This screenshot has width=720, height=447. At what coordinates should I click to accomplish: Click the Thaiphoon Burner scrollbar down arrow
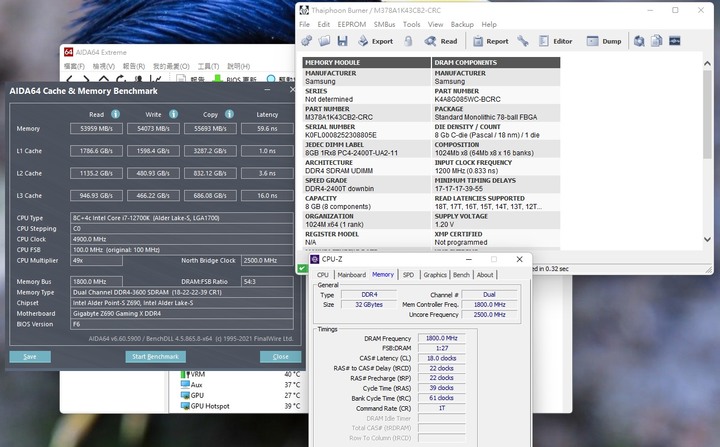708,239
